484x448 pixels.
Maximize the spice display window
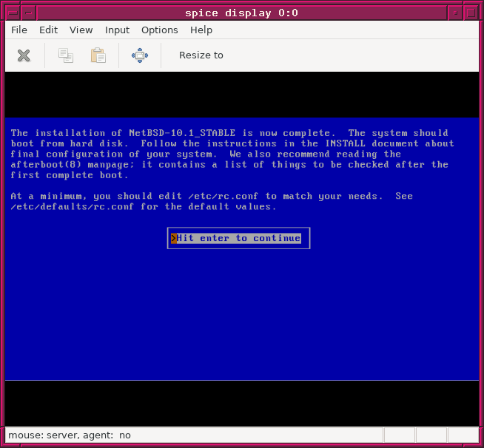click(x=470, y=13)
